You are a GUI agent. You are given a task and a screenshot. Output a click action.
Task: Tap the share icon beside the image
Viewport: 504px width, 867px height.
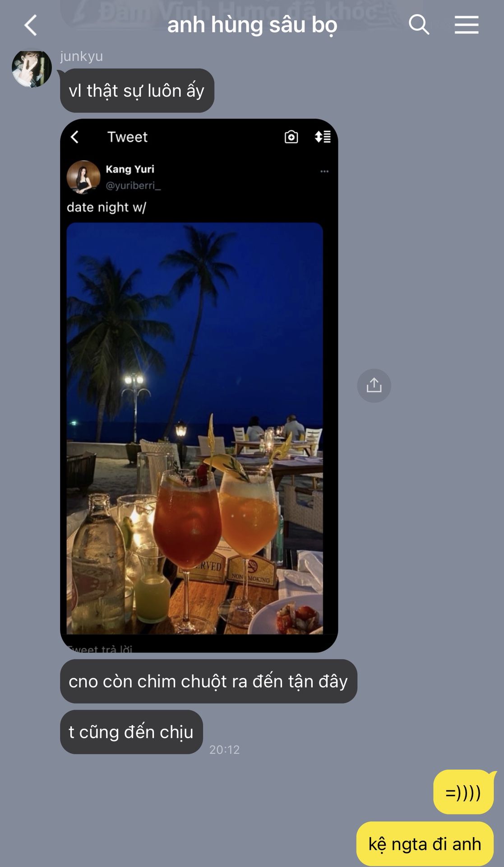[374, 386]
